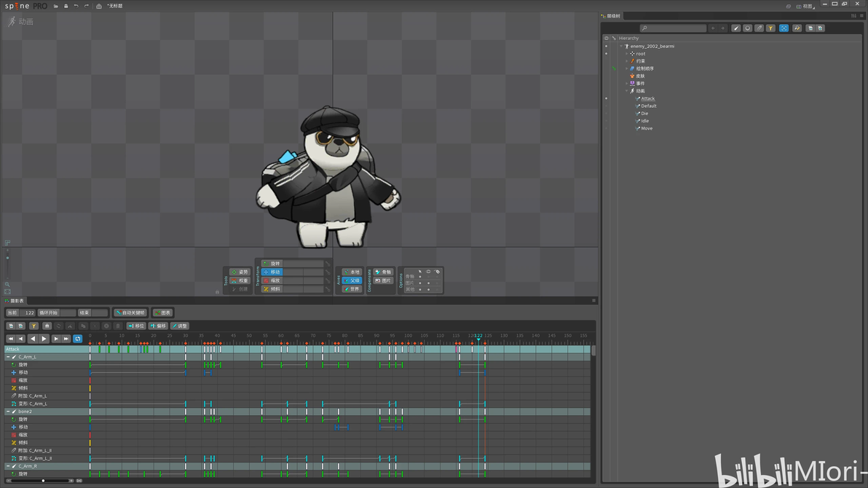
Task: Select the Die animation
Action: (x=644, y=114)
